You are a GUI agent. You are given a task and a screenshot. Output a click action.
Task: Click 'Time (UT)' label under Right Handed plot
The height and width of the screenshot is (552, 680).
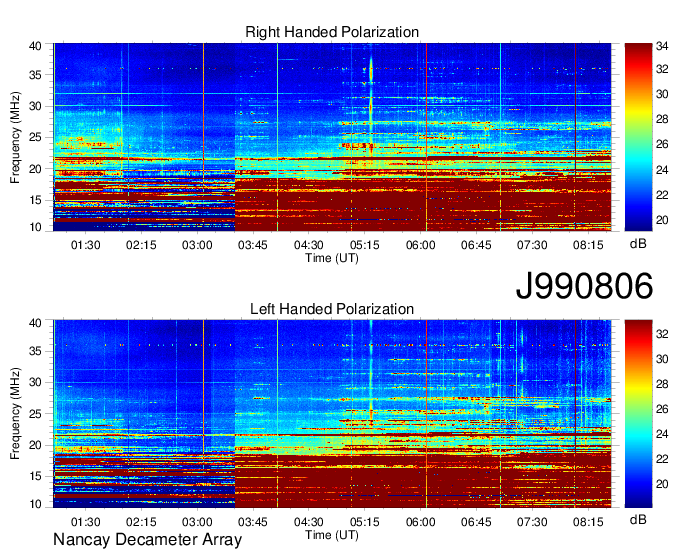(332, 258)
